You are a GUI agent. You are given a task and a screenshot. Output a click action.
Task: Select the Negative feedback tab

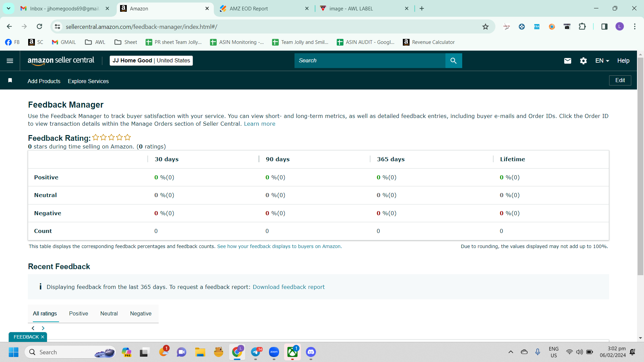pyautogui.click(x=141, y=313)
